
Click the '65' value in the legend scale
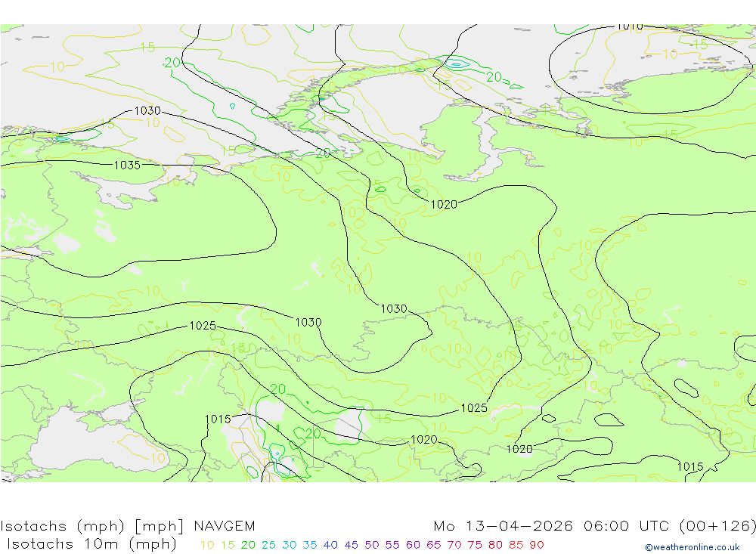[x=433, y=545]
